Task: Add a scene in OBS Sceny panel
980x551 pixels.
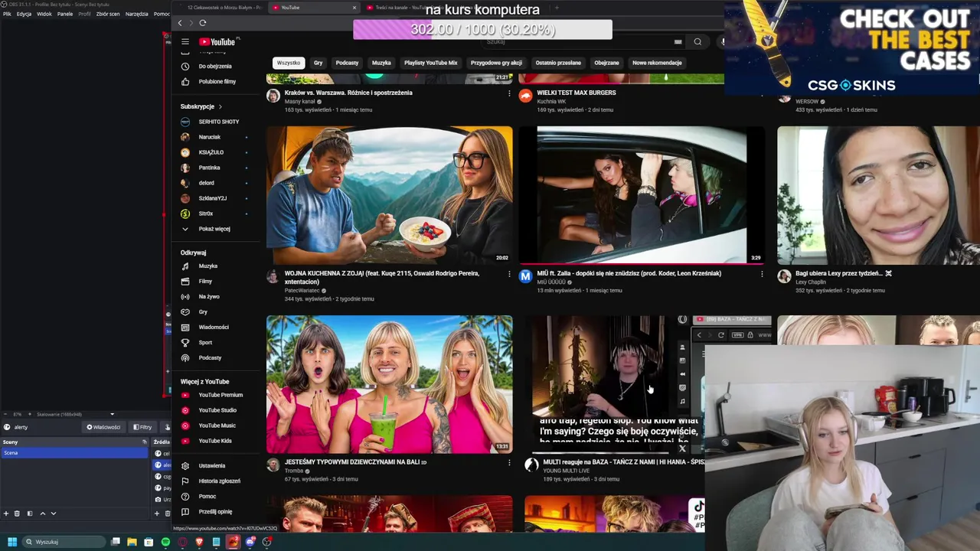Action: (6, 514)
